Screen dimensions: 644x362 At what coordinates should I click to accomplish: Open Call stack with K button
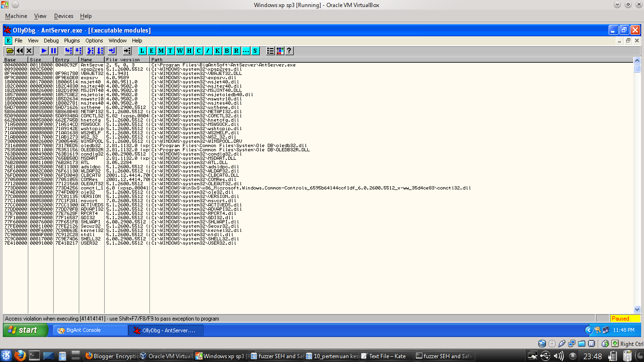[217, 50]
